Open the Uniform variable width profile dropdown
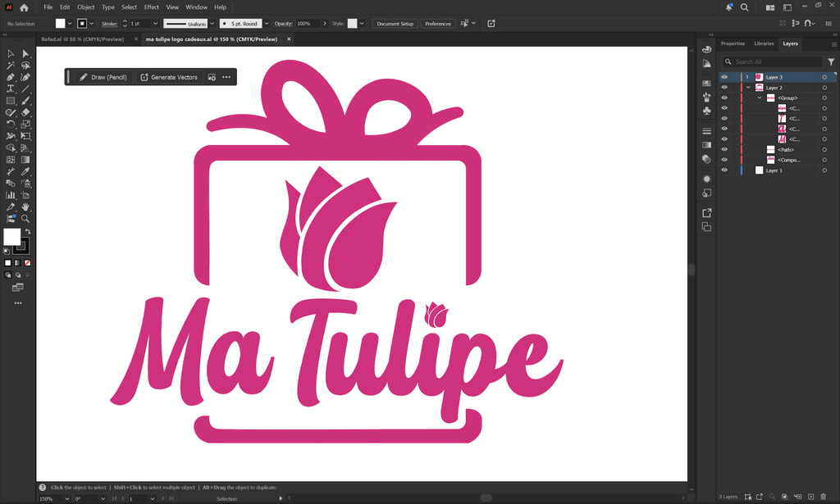The image size is (840, 504). 212,24
